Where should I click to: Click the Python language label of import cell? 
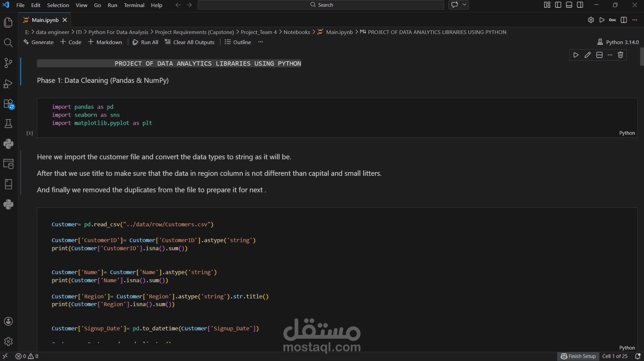[x=627, y=133]
